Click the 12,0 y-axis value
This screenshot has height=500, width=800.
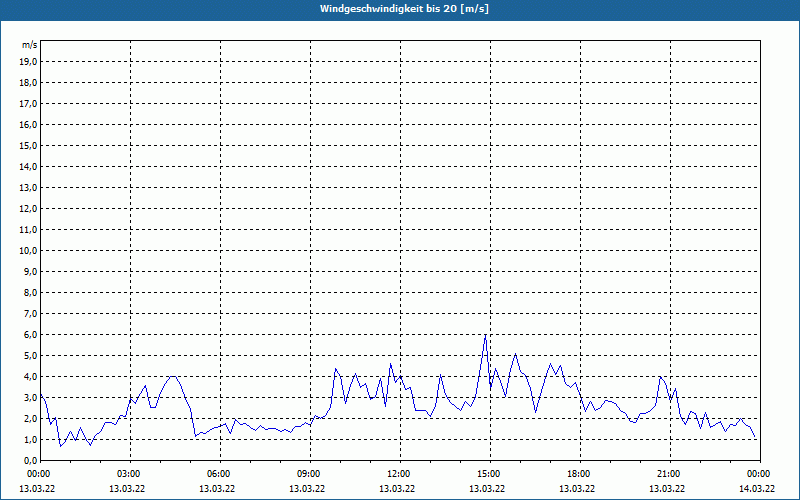pyautogui.click(x=29, y=209)
